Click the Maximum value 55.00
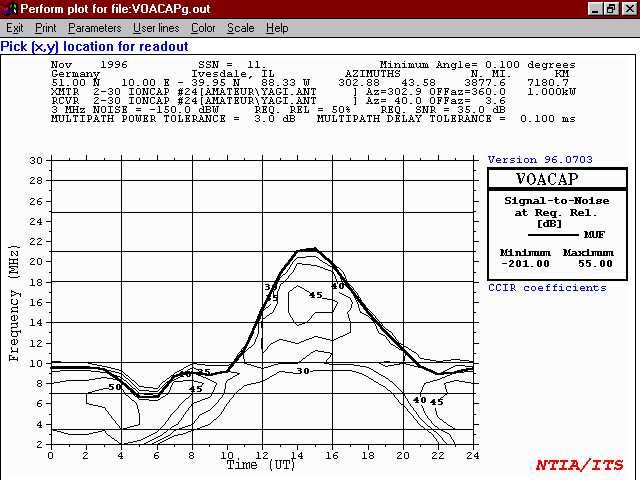This screenshot has height=480, width=640. pos(595,264)
